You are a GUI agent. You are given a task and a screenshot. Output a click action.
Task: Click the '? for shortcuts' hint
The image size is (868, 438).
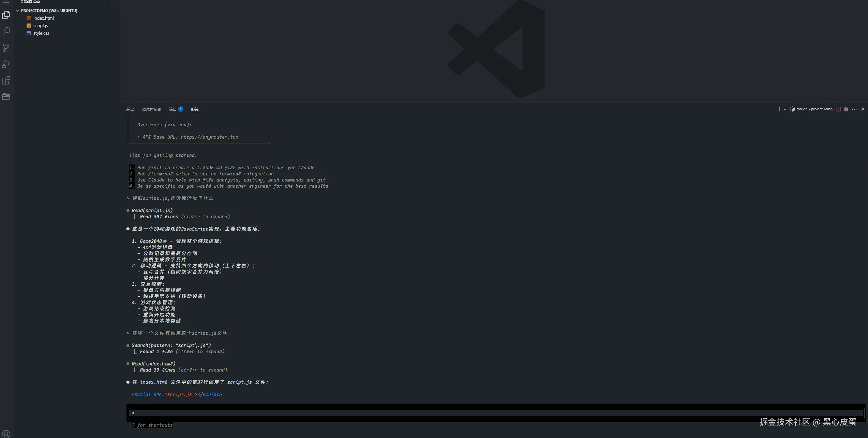pos(152,425)
